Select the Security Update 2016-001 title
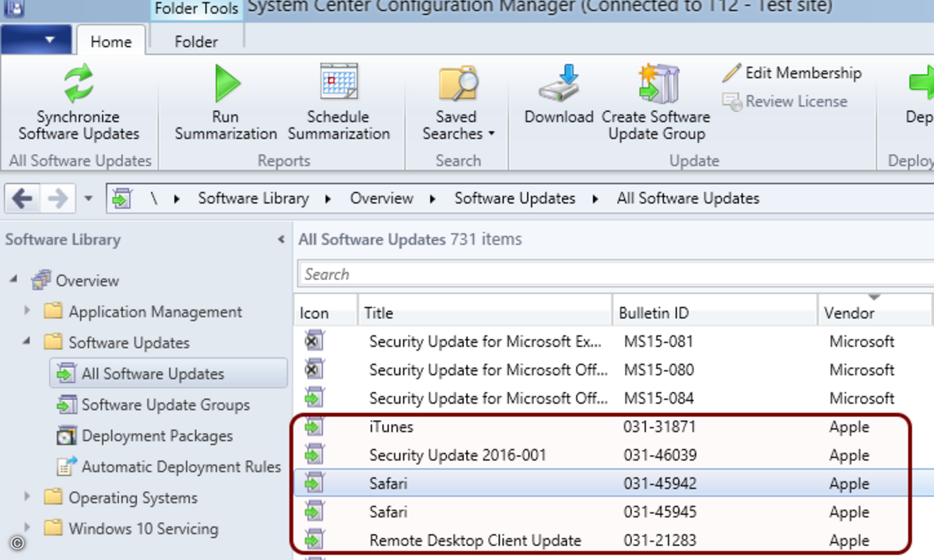 [458, 455]
